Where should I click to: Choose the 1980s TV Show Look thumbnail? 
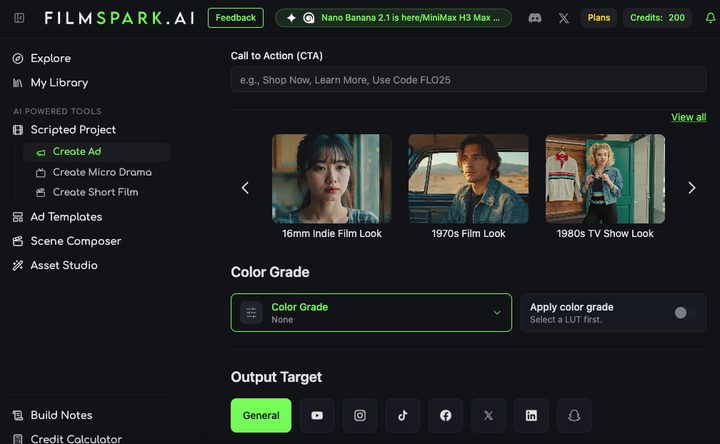(x=605, y=179)
